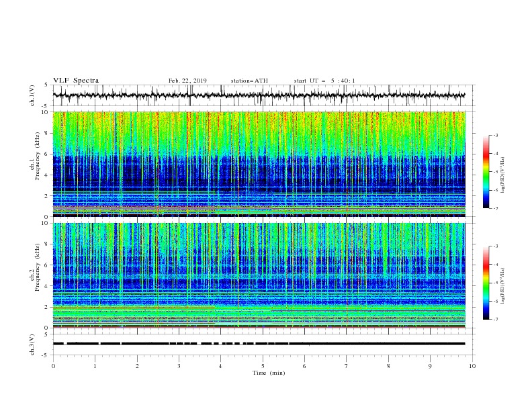Click the "2" kHz tick on ch.1 frequency axis

click(x=47, y=196)
